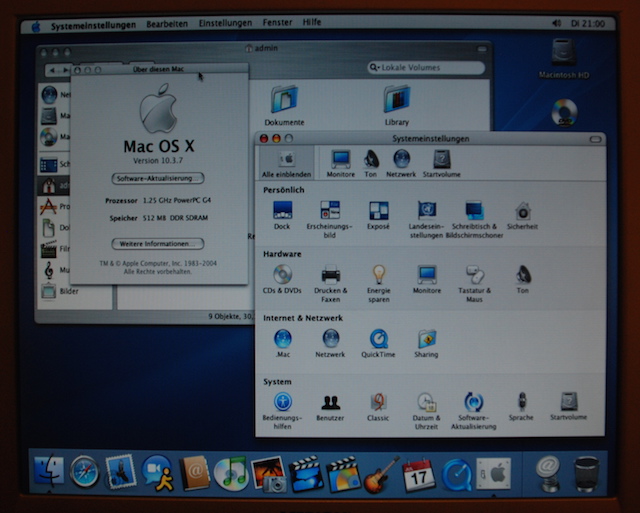Toggle the Systemeinstellungen toolbar pill button
The height and width of the screenshot is (513, 640).
coord(596,139)
